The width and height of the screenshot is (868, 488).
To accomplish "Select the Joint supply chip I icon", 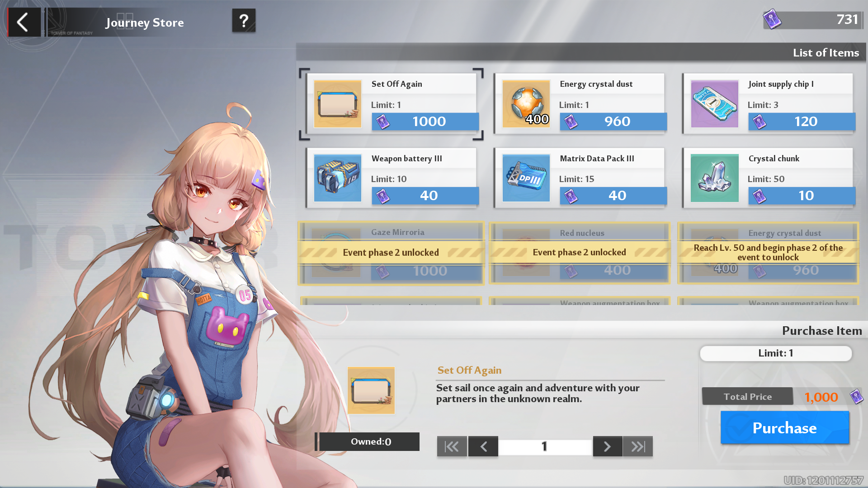I will point(714,104).
